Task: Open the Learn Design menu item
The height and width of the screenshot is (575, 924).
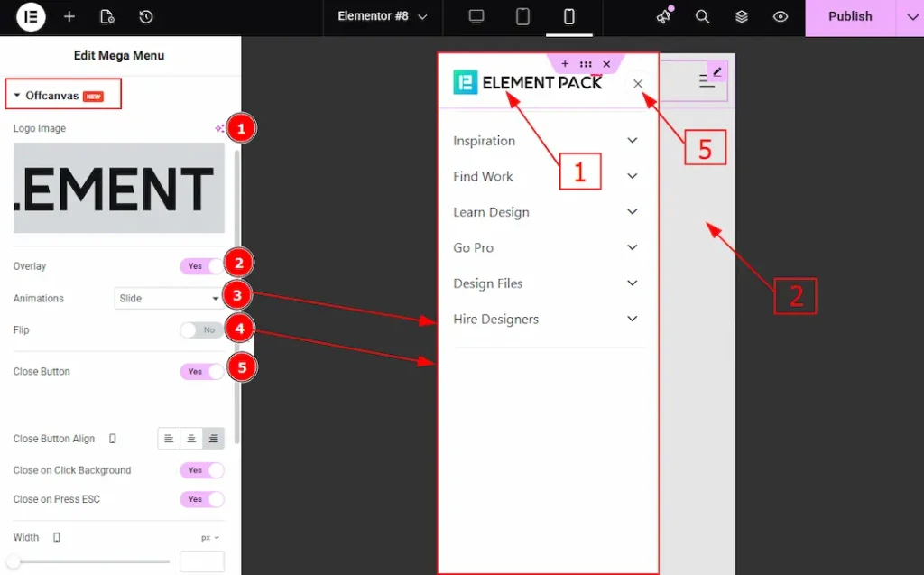Action: 492,212
